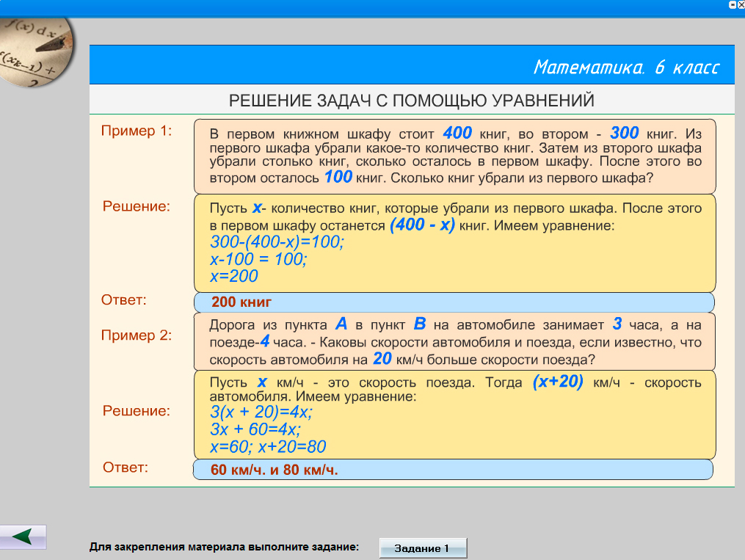Image resolution: width=745 pixels, height=560 pixels.
Task: Click the car and train problem box
Action: [x=454, y=341]
